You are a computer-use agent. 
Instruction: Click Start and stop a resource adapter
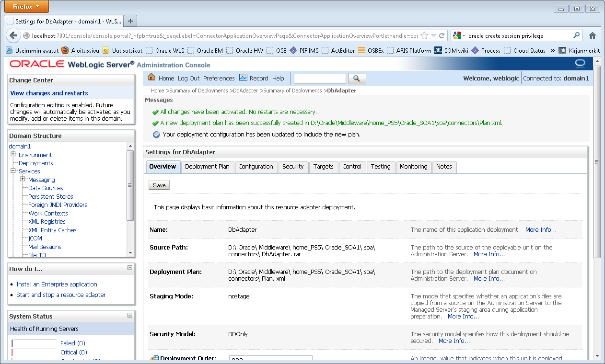[61, 295]
